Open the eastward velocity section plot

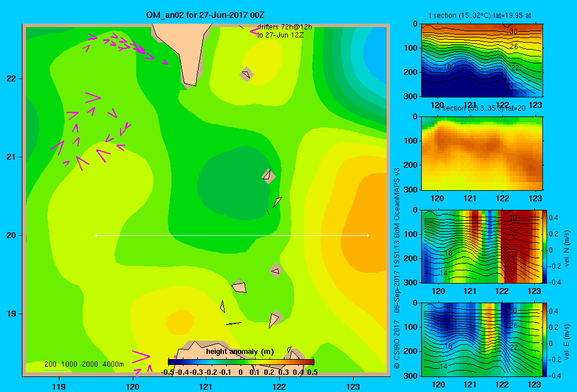[x=482, y=340]
